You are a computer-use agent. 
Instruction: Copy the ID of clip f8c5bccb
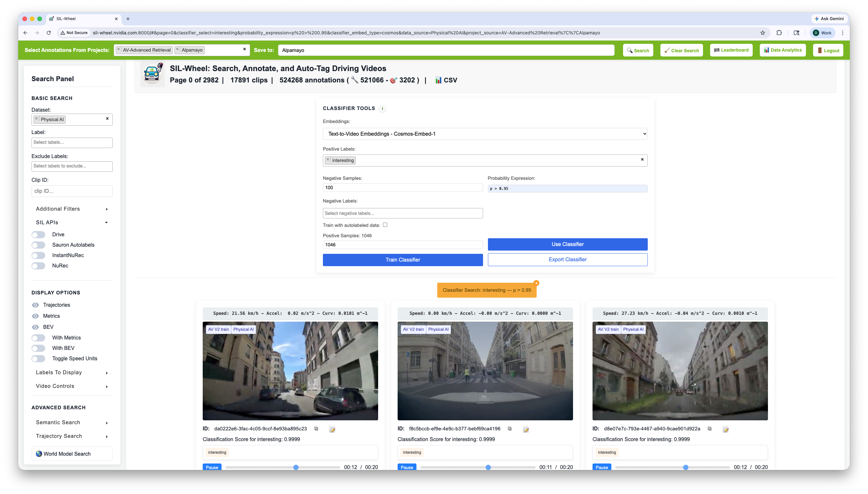tap(510, 429)
